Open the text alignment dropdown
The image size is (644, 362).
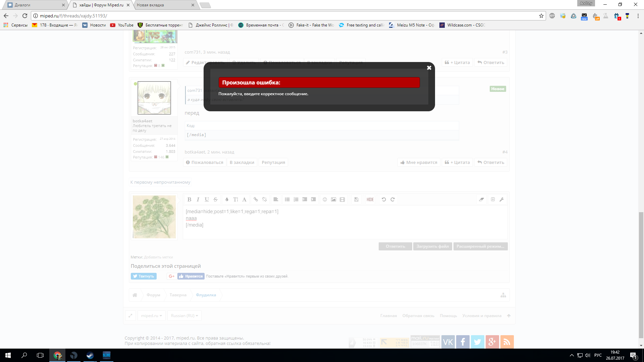276,199
